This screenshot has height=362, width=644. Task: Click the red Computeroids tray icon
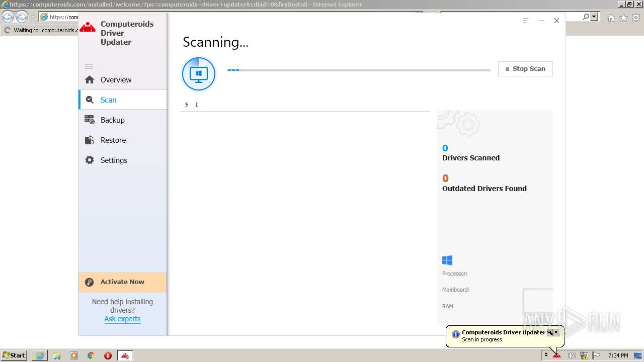557,355
